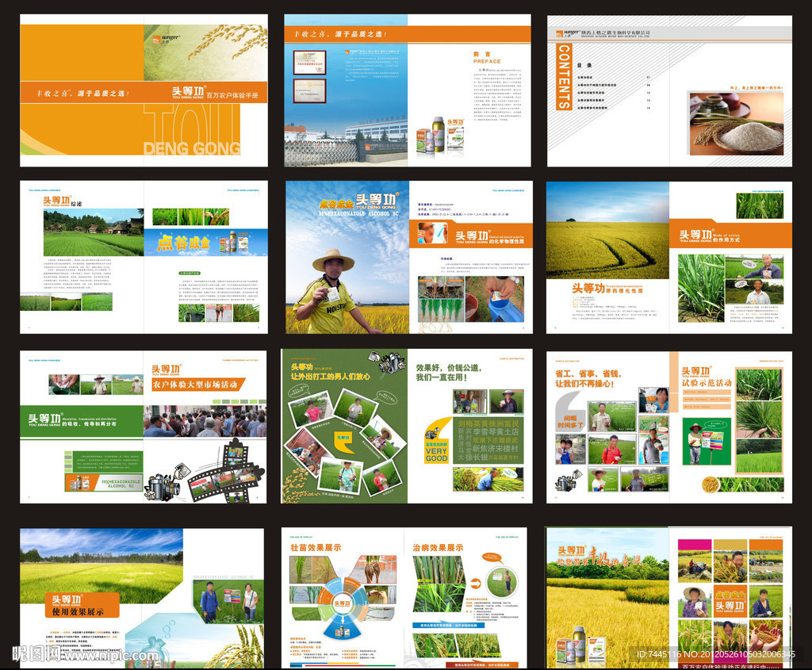Viewport: 812px width, 670px height.
Task: Select the 壮苗效果展示 heading
Action: point(316,547)
